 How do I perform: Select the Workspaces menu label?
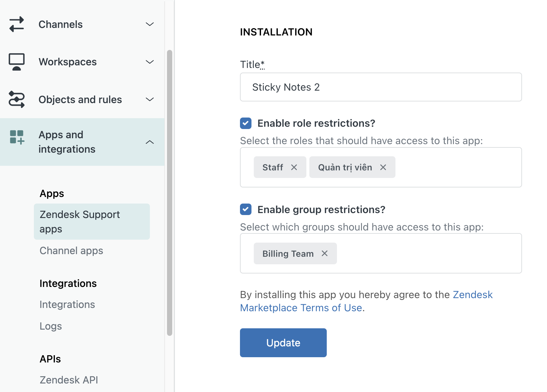tap(68, 62)
